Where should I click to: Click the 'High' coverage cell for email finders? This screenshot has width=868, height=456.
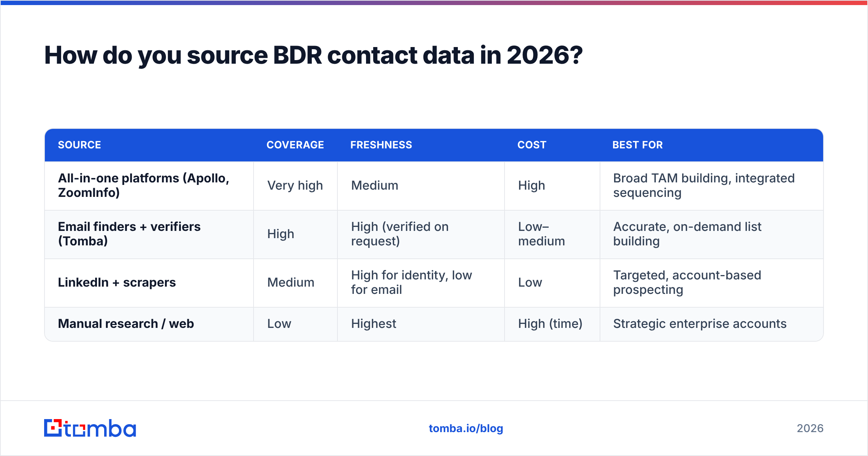click(295, 234)
